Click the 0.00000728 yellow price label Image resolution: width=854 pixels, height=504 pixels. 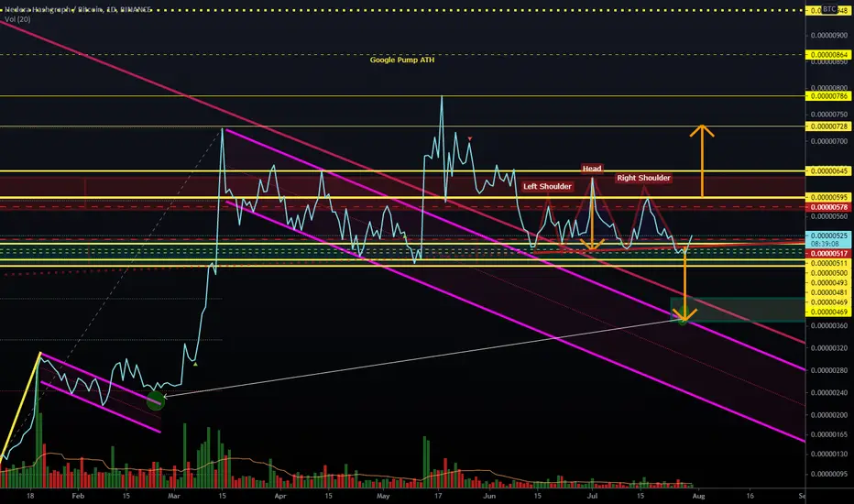(x=828, y=126)
